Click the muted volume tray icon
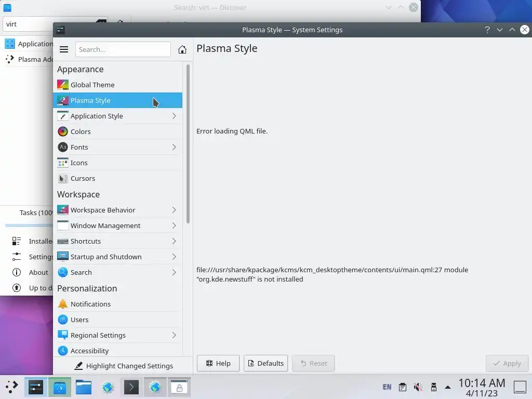This screenshot has height=399, width=532. click(418, 387)
